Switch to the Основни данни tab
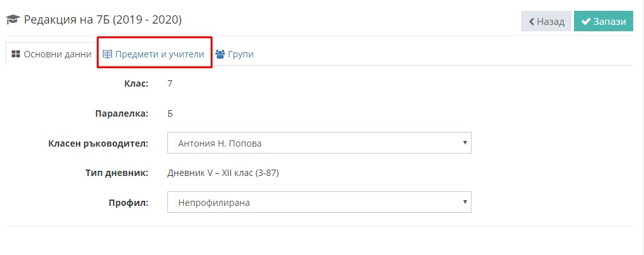The width and height of the screenshot is (644, 255). pos(51,54)
